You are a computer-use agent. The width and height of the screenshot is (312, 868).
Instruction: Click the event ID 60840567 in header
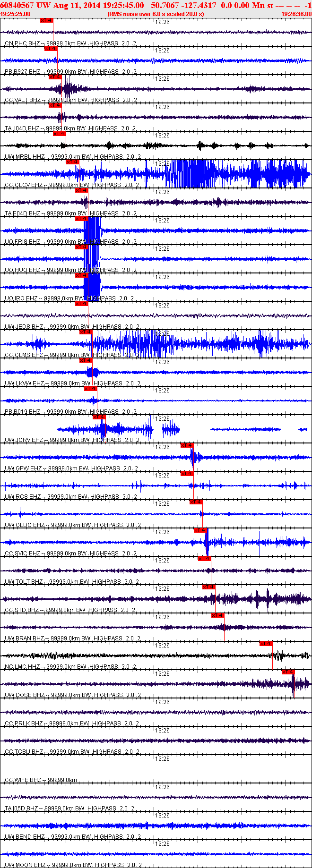pyautogui.click(x=17, y=5)
